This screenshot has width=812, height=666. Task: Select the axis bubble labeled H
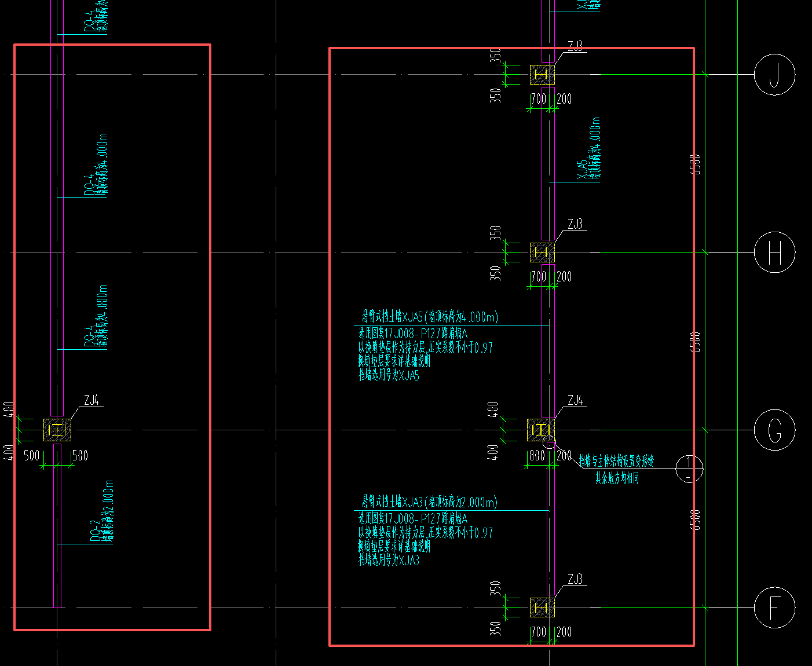774,253
